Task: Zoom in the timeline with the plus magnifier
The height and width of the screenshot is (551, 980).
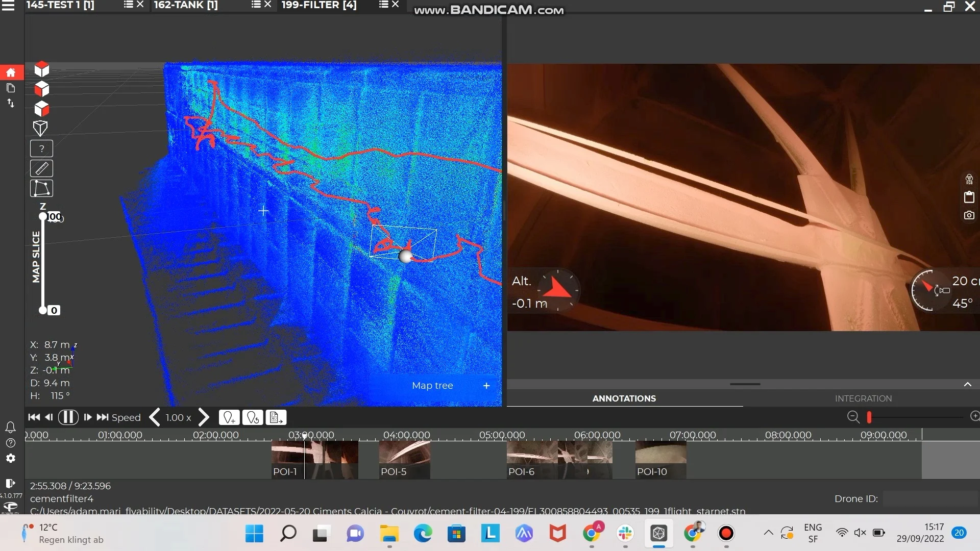Action: (x=974, y=416)
